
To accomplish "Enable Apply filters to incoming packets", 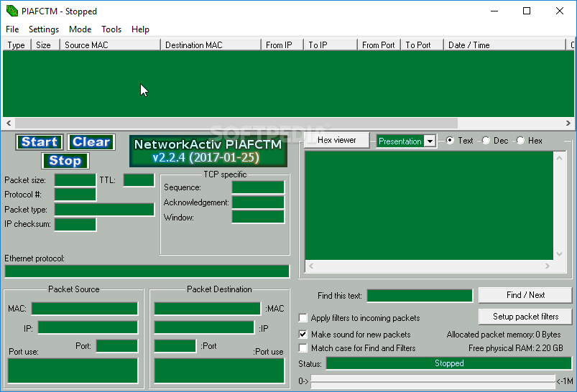I will click(x=303, y=318).
